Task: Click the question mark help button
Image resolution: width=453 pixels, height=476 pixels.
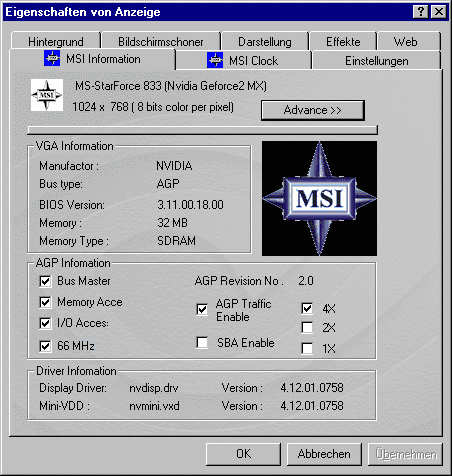Action: 421,12
